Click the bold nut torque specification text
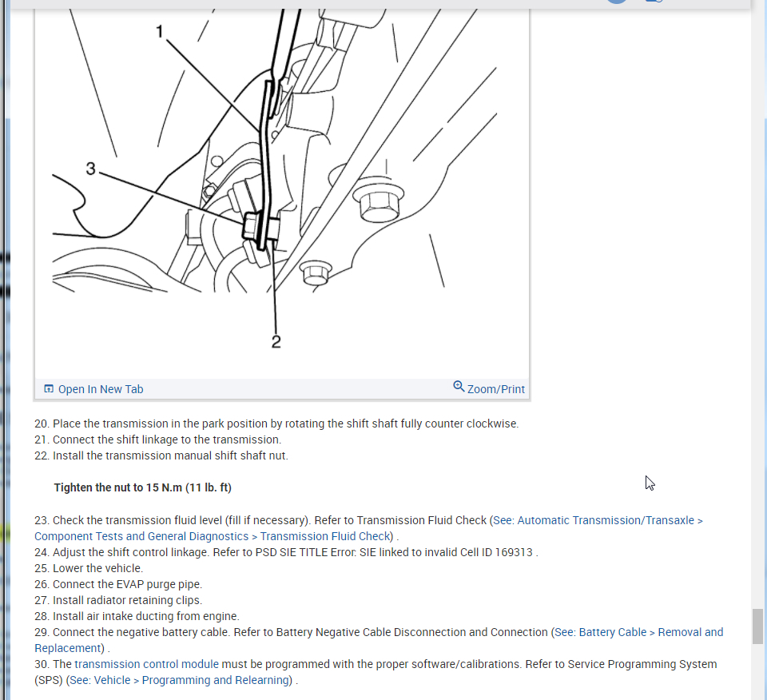 pyautogui.click(x=143, y=487)
